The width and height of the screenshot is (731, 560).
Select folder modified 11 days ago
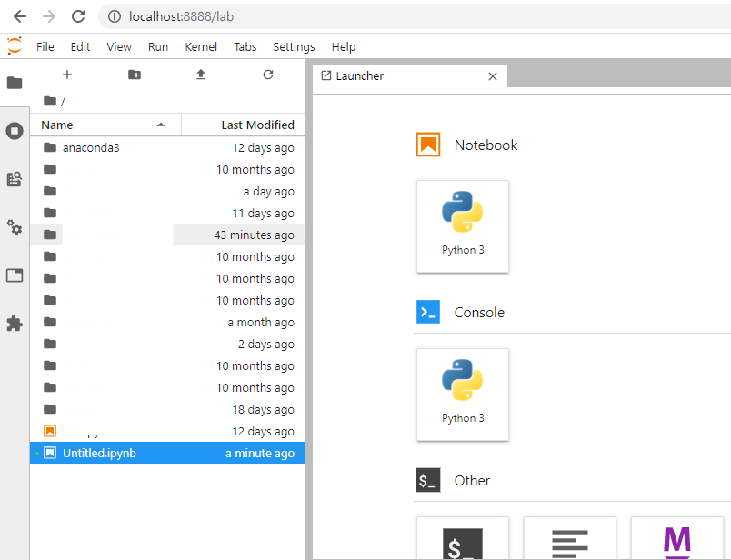pos(168,213)
